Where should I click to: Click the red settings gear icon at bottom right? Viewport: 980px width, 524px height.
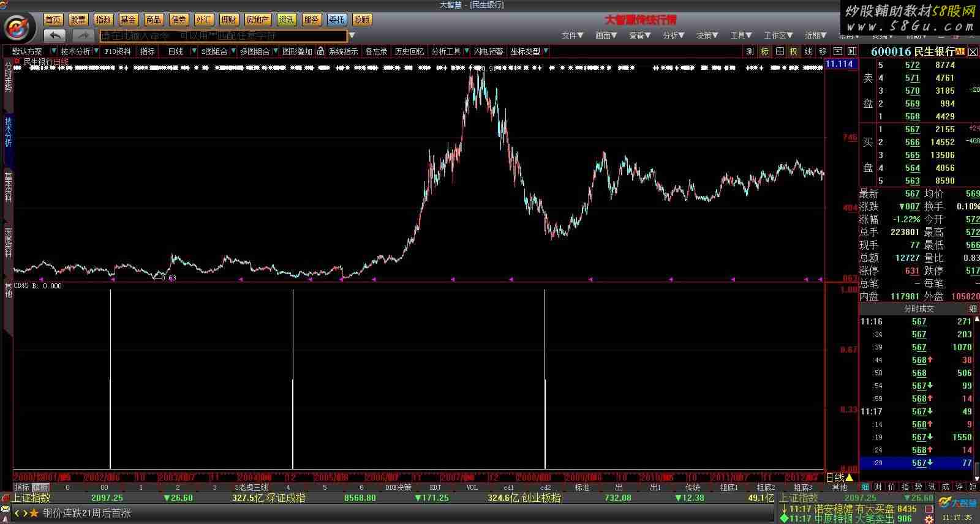(x=929, y=519)
